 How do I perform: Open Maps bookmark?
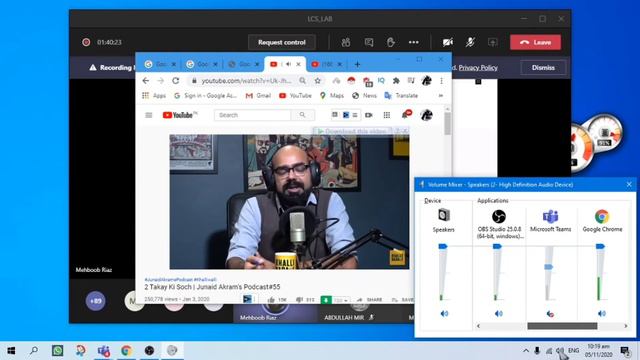coord(332,96)
